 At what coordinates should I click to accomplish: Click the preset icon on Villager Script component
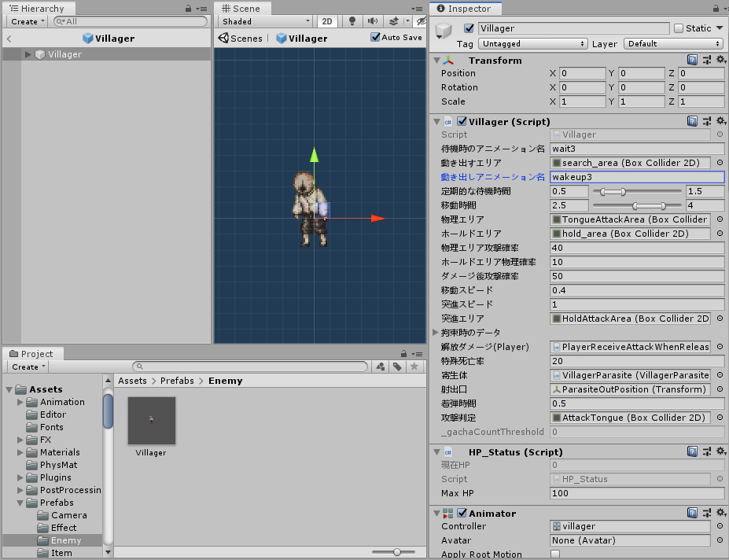706,120
